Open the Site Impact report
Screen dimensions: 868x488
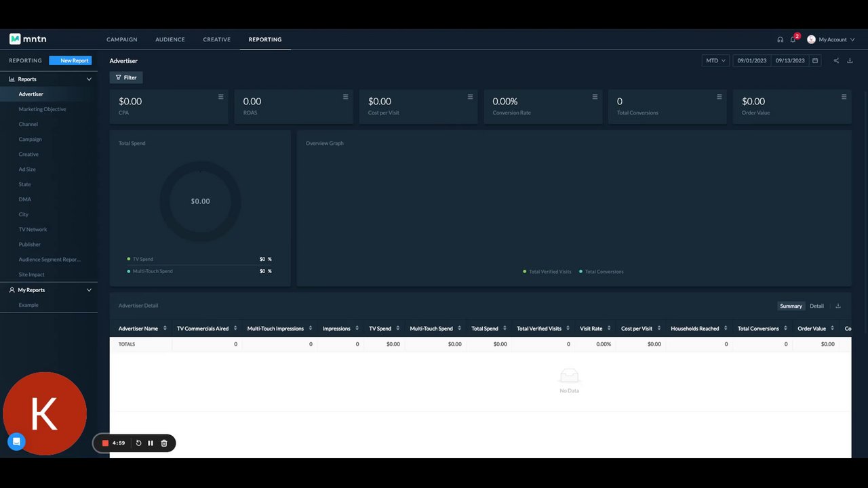32,274
